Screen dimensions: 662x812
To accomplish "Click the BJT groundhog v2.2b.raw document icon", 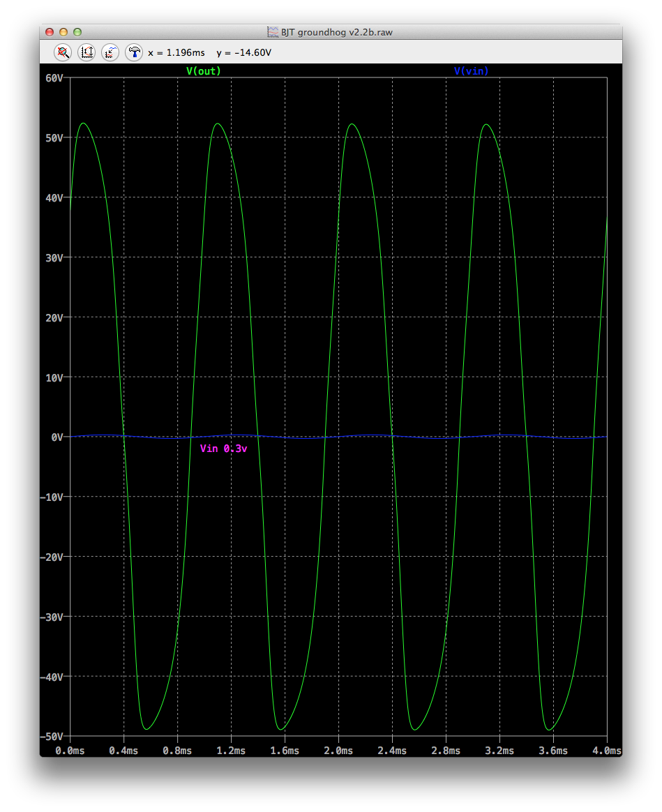I will pyautogui.click(x=273, y=32).
